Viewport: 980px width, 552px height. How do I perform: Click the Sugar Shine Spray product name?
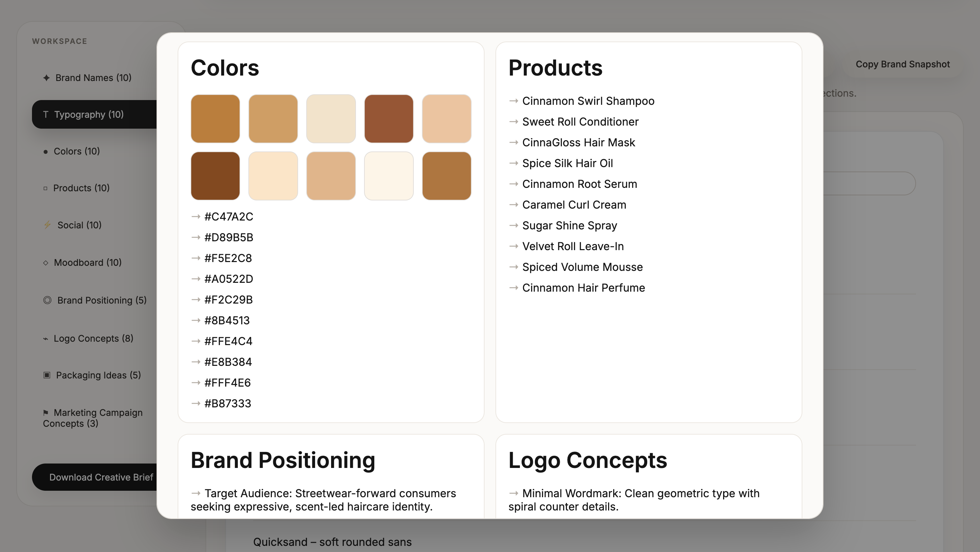coord(570,225)
